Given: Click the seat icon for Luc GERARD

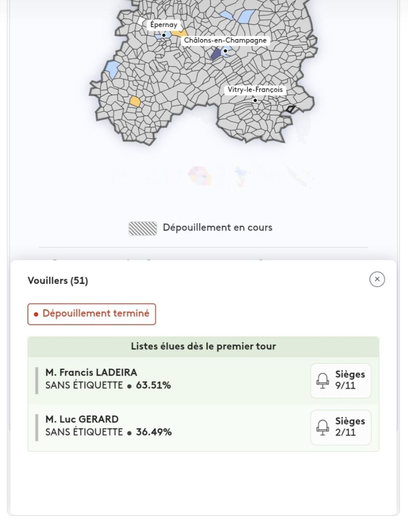Looking at the screenshot, I should 322,427.
